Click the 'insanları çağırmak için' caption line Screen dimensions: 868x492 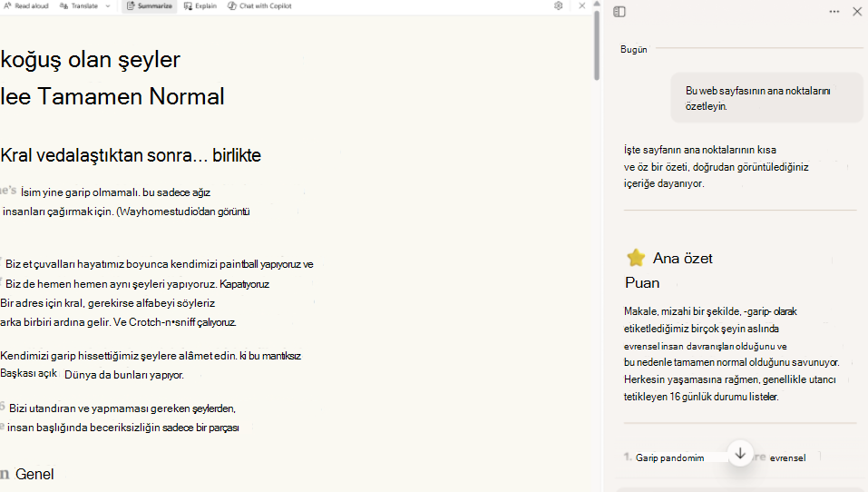click(x=126, y=212)
